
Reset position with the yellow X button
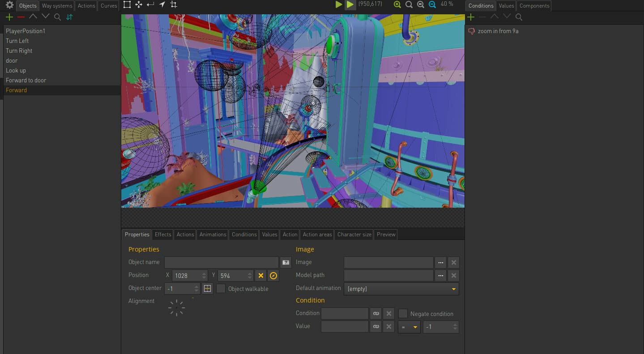coord(261,276)
